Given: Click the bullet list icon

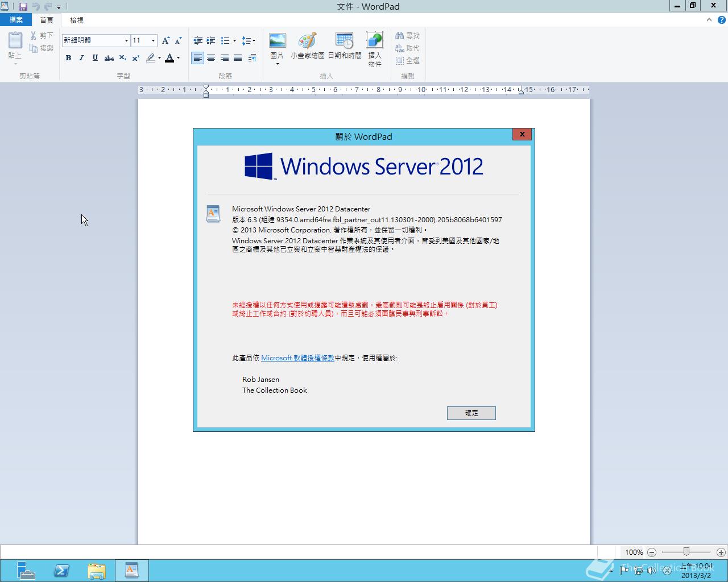Looking at the screenshot, I should tap(225, 40).
